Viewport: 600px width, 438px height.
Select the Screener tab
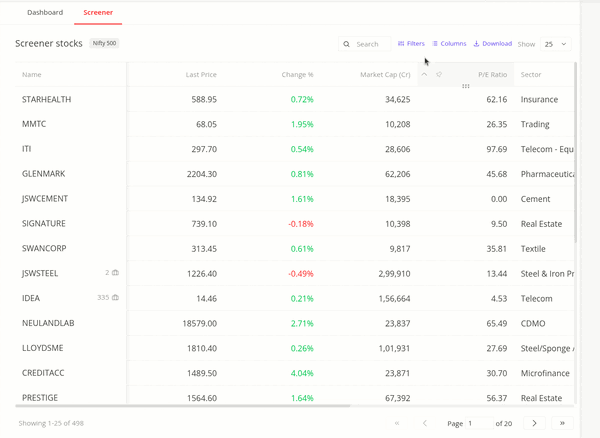(98, 12)
